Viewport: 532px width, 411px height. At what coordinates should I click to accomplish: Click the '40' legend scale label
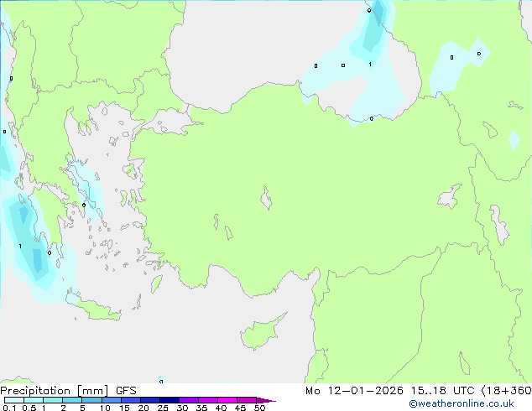(221, 408)
